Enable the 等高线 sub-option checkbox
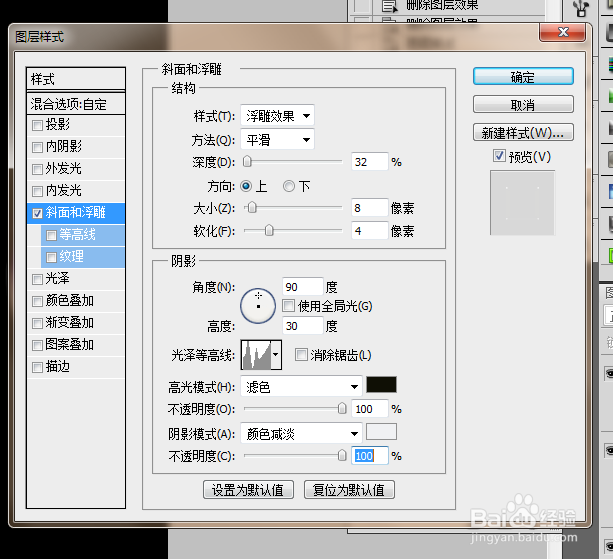The image size is (613, 559). pyautogui.click(x=51, y=235)
